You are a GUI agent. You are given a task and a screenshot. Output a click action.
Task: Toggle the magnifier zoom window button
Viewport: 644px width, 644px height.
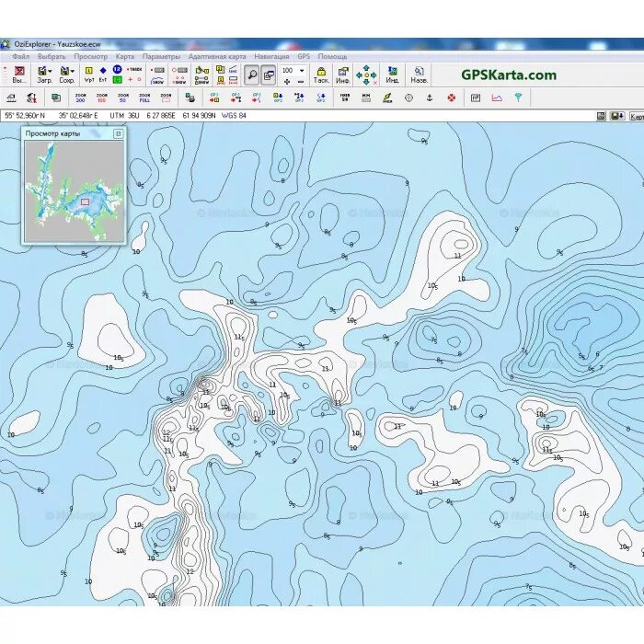click(251, 75)
